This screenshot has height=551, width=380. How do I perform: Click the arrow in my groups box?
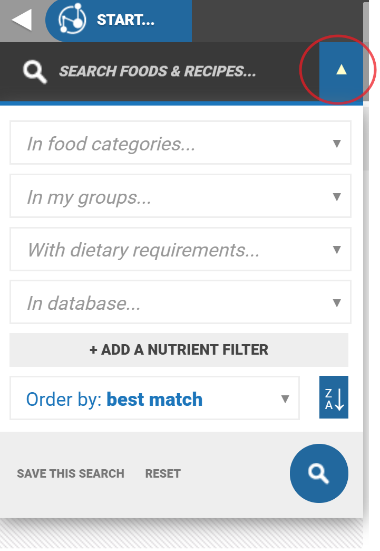tap(337, 196)
